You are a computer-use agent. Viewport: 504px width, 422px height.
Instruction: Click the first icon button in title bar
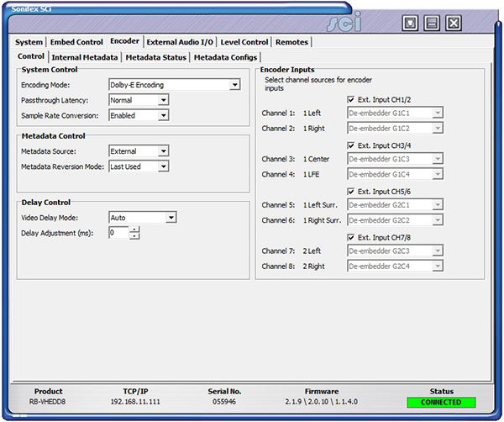tap(410, 23)
